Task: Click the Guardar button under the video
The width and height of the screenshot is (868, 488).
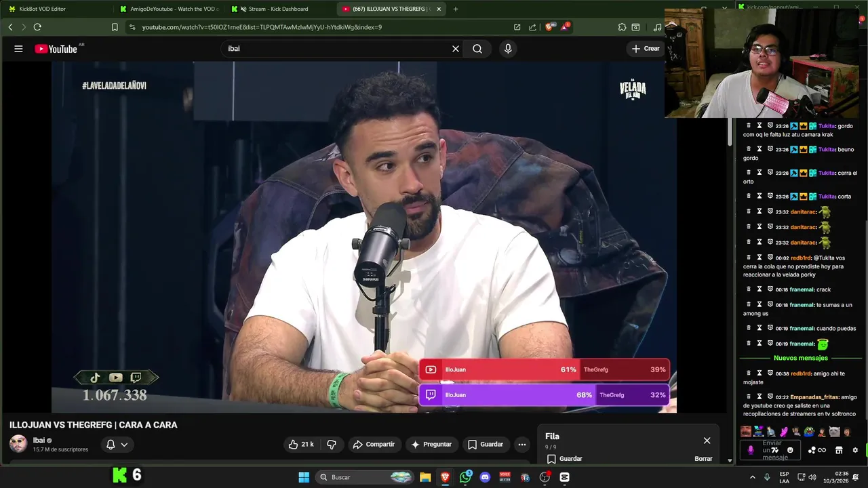Action: click(486, 445)
